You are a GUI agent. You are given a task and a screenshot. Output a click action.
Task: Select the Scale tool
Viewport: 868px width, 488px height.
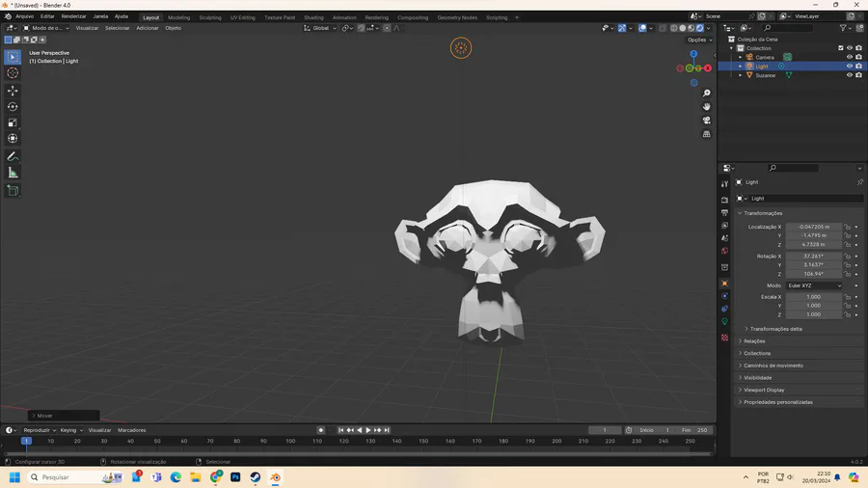click(x=13, y=122)
